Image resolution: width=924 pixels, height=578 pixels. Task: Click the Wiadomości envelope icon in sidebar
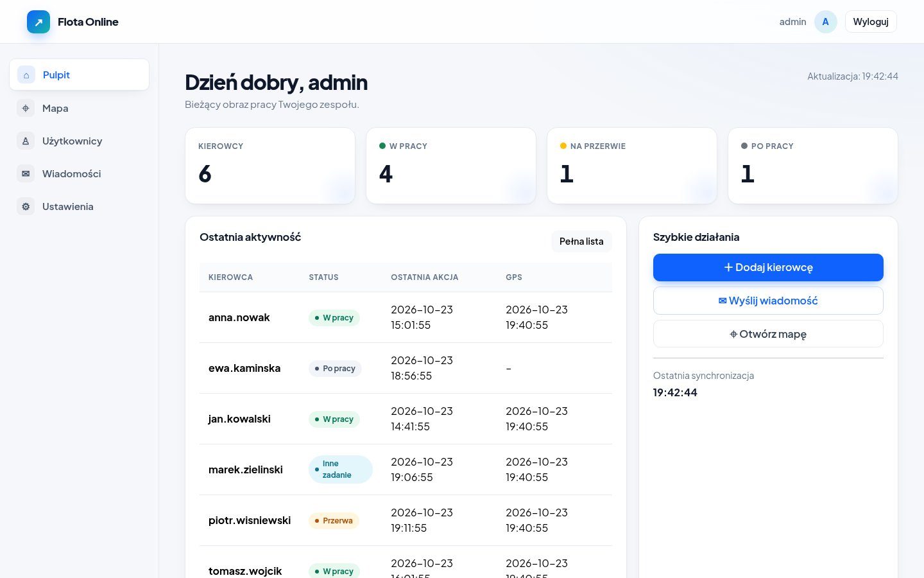click(x=26, y=174)
